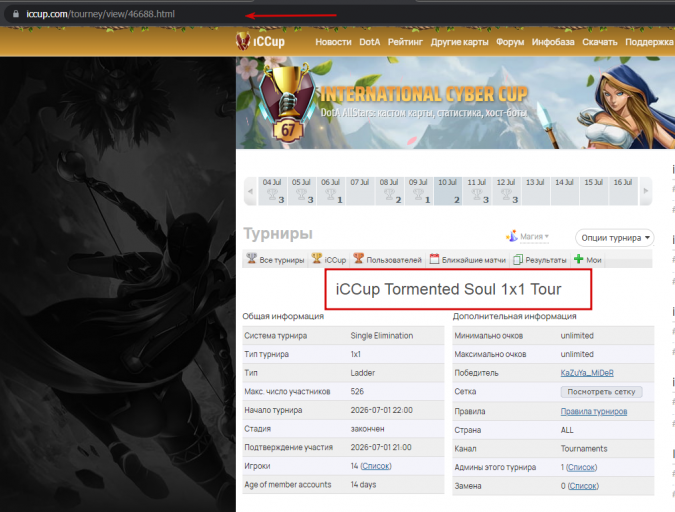
Task: Select 11 Jul in the calendar
Action: point(477,191)
